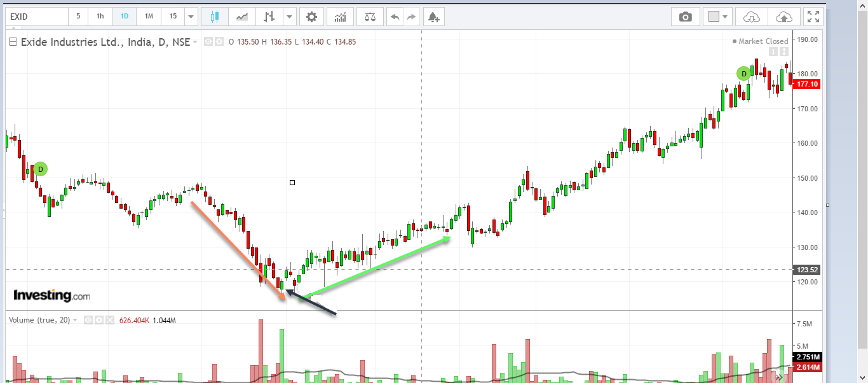The image size is (868, 383).
Task: Open the Volume indicator settings gear
Action: pyautogui.click(x=98, y=320)
